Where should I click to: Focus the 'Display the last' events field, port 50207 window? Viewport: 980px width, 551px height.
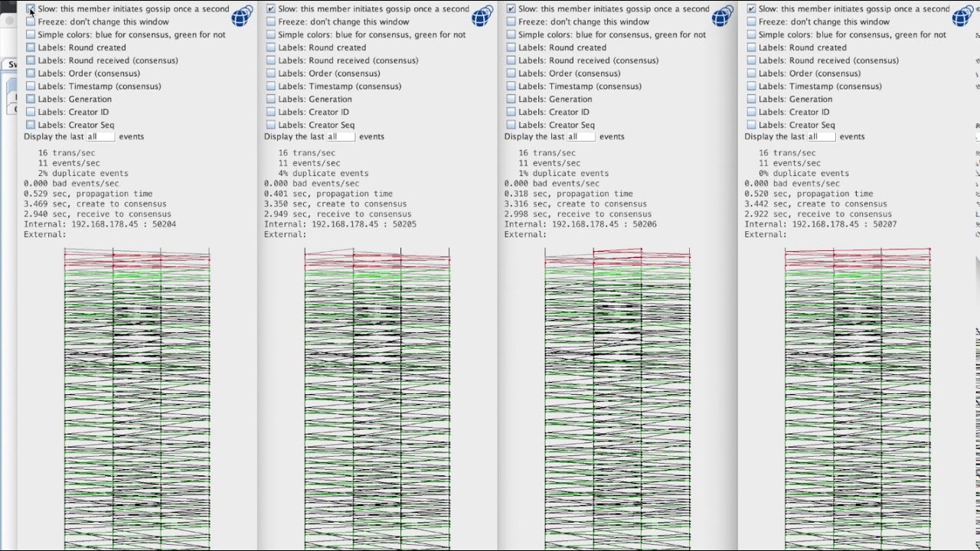[x=822, y=137]
